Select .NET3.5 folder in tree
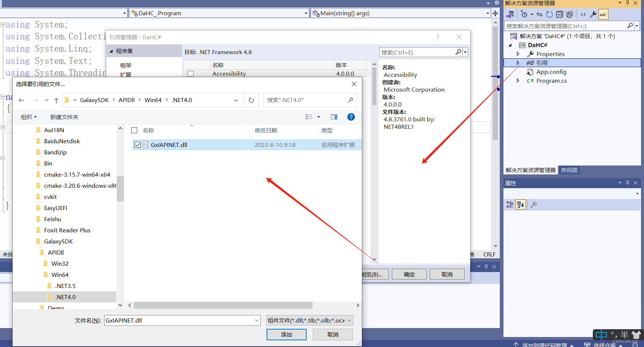Screen dimensions: 644x347 coord(65,286)
